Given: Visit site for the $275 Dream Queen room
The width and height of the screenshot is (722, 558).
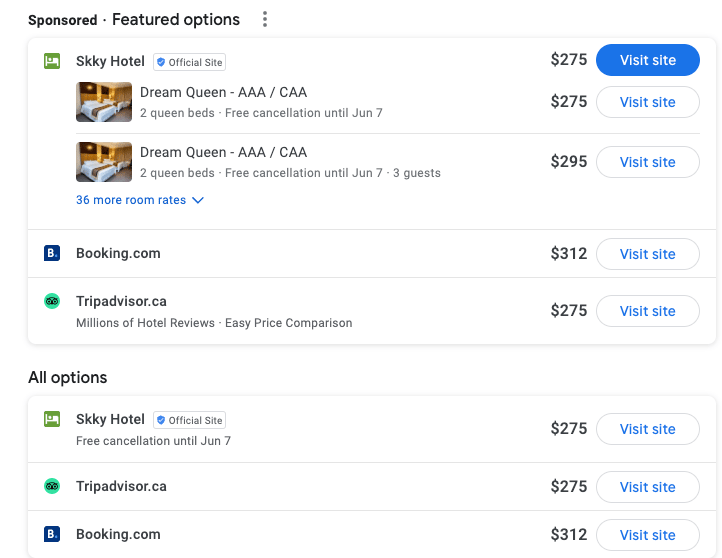Looking at the screenshot, I should [x=648, y=102].
